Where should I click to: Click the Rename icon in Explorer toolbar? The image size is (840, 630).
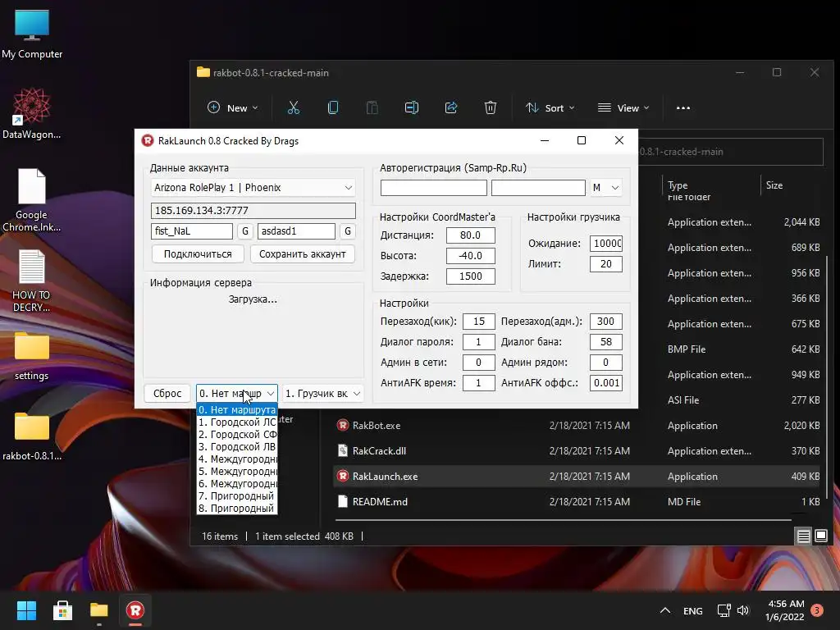(x=412, y=107)
